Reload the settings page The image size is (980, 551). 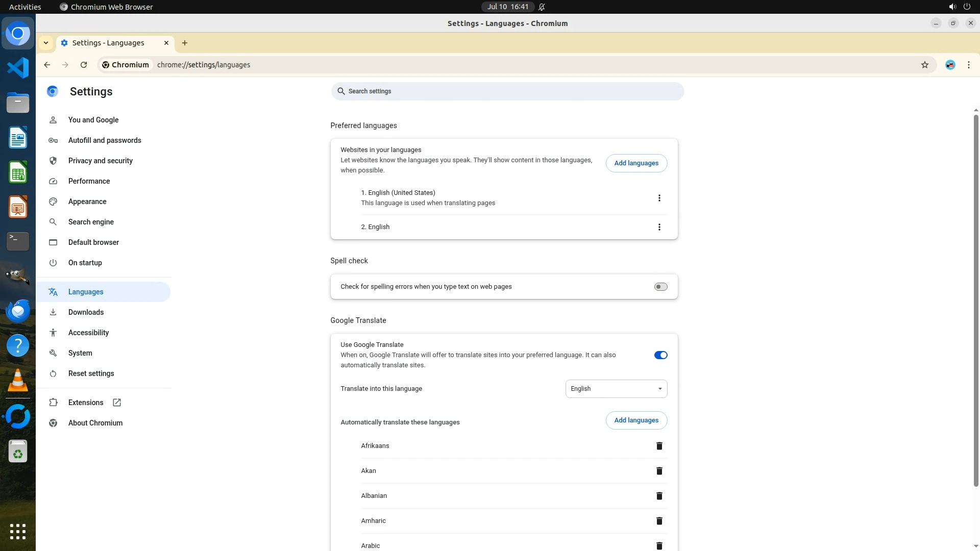(84, 65)
